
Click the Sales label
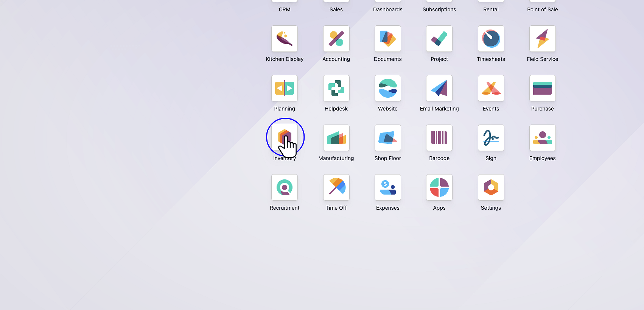pos(336,9)
